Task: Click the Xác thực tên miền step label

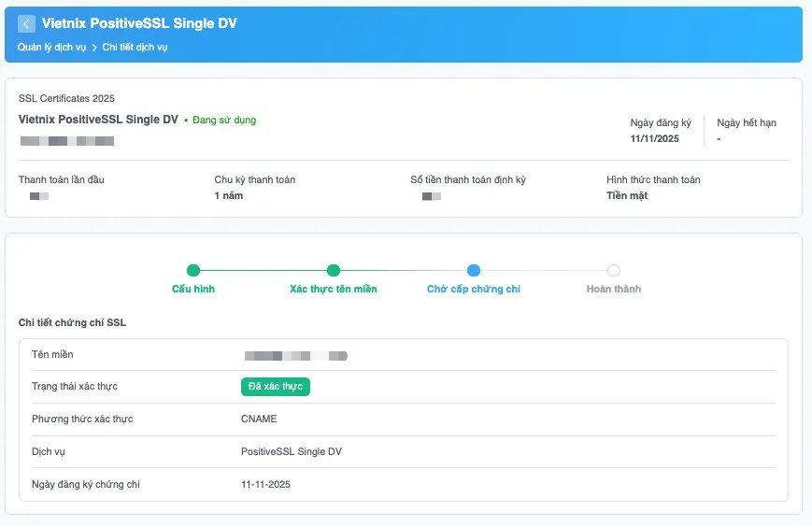Action: click(334, 290)
